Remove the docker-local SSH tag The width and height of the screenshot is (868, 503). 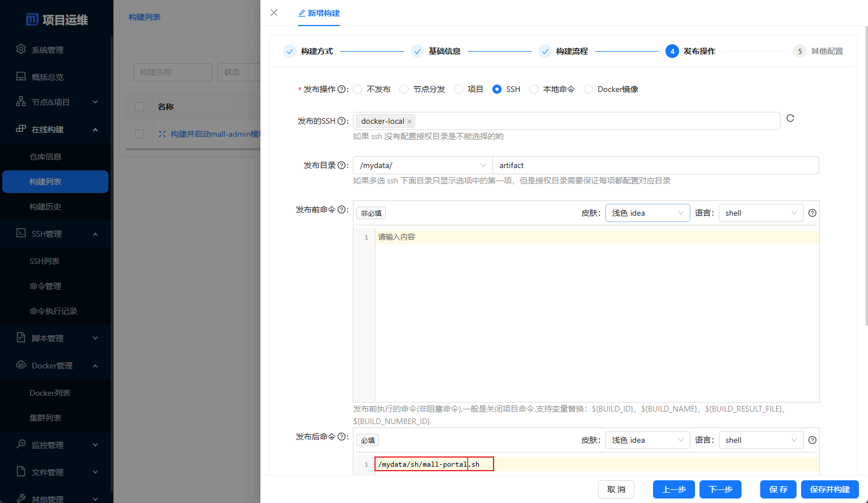click(x=410, y=121)
